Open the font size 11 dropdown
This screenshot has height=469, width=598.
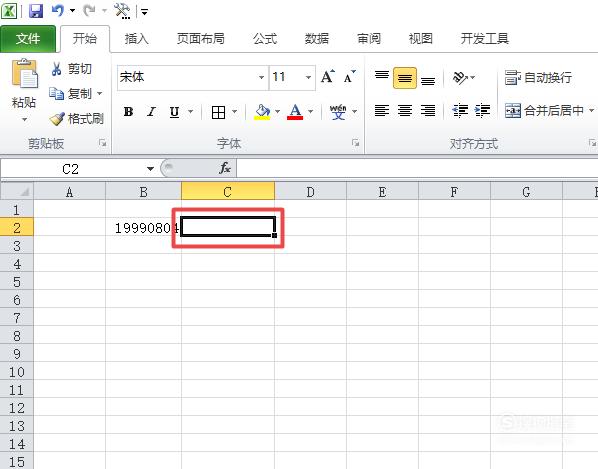(x=308, y=77)
